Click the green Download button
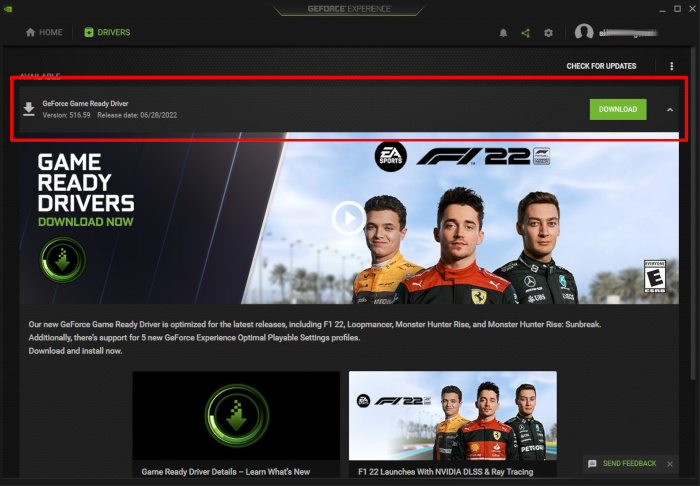700x486 pixels. click(x=618, y=109)
